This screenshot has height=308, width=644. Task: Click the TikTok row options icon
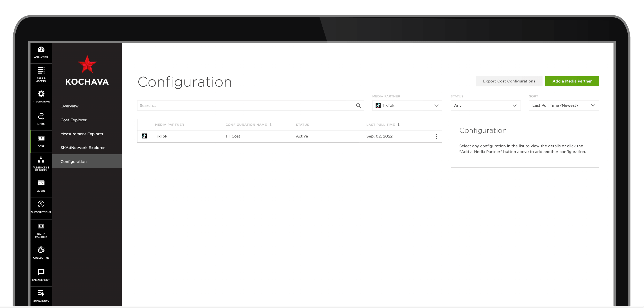click(437, 136)
